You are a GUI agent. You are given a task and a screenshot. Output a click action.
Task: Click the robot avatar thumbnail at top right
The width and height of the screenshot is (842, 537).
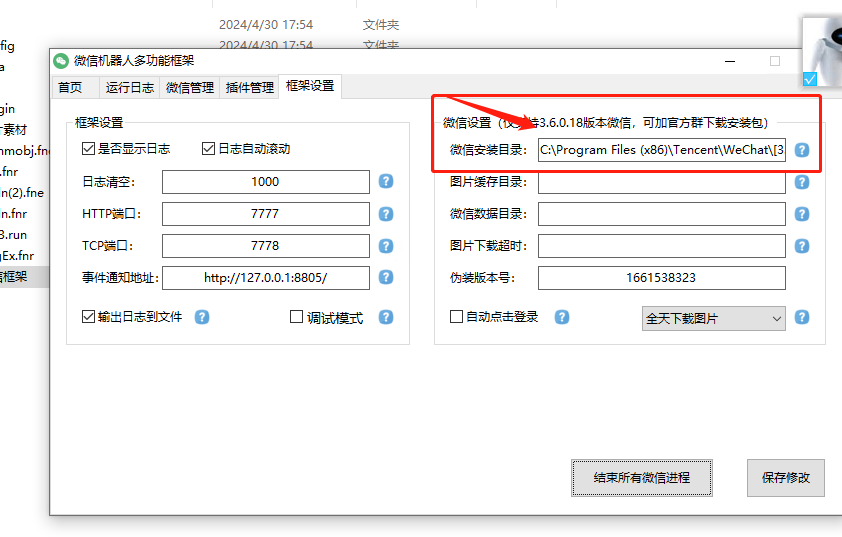click(x=822, y=52)
